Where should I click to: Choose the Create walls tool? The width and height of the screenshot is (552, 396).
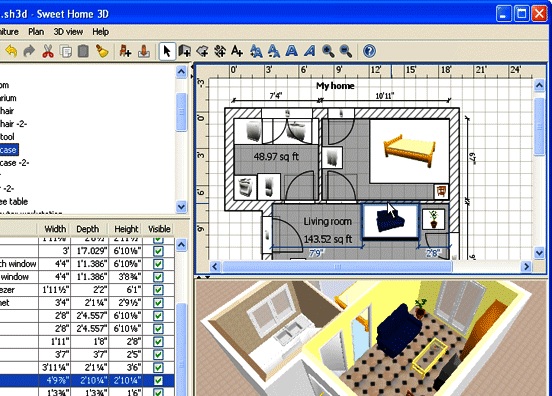(x=184, y=51)
